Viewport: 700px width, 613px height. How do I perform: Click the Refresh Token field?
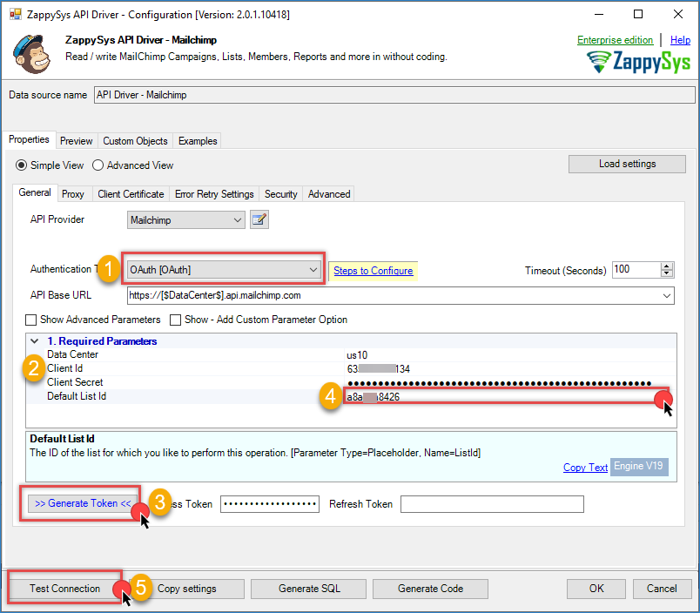click(492, 504)
